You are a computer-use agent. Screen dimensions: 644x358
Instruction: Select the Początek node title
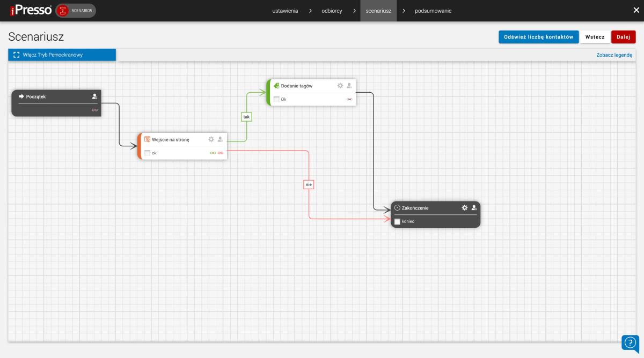tap(36, 96)
